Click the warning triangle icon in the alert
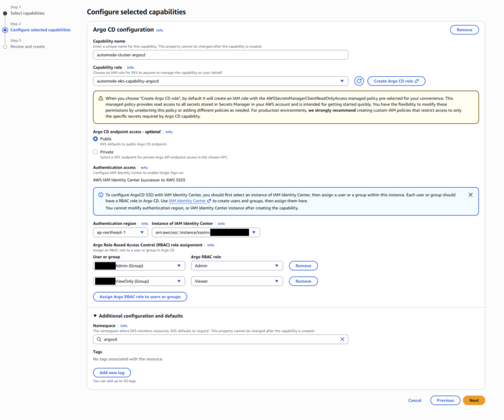 [101, 98]
